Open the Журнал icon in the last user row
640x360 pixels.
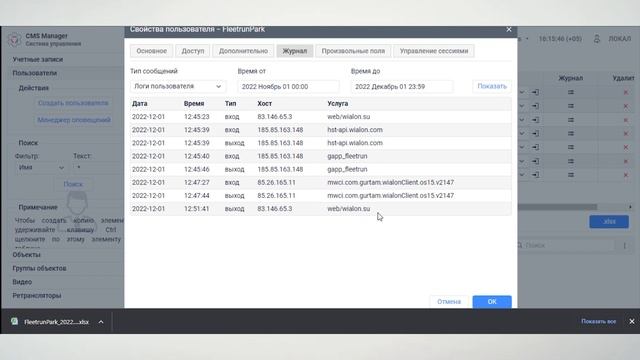click(x=571, y=175)
